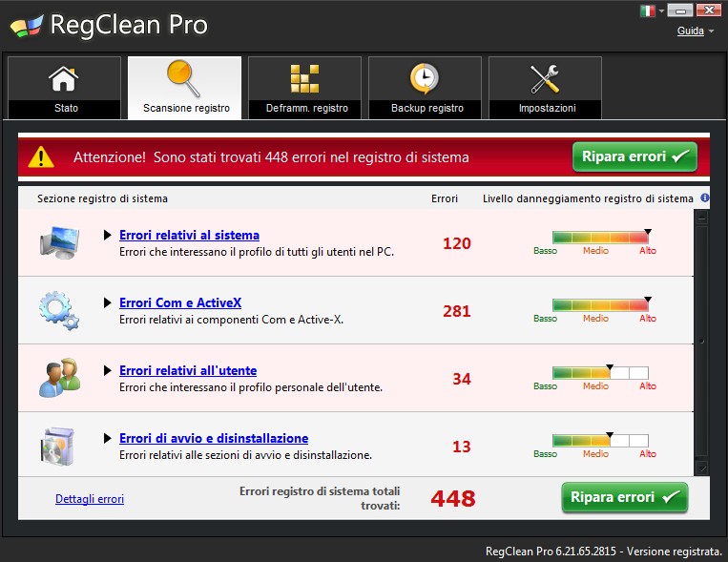This screenshot has width=728, height=562.
Task: Click the two users icon
Action: tap(59, 378)
